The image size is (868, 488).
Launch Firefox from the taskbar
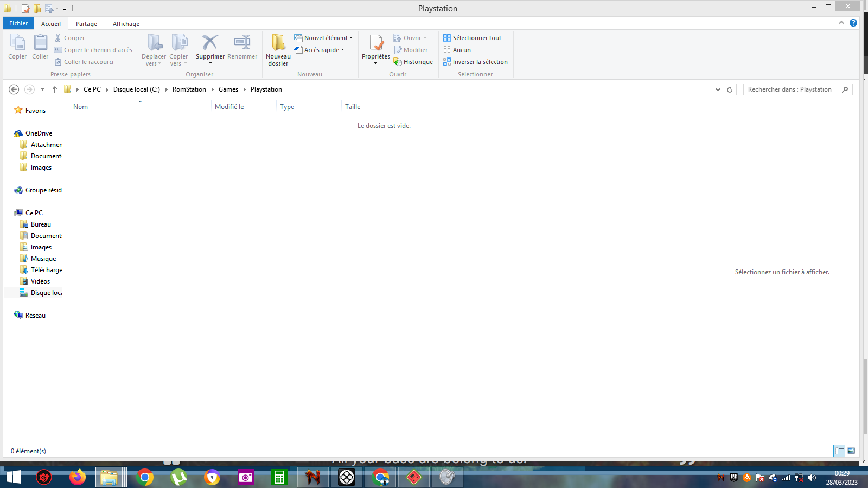coord(77,477)
